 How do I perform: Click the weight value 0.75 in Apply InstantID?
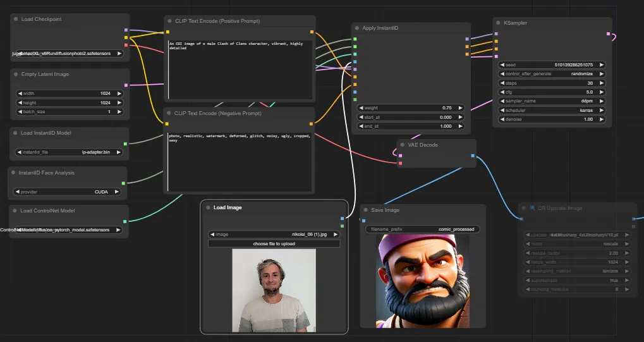click(x=447, y=108)
